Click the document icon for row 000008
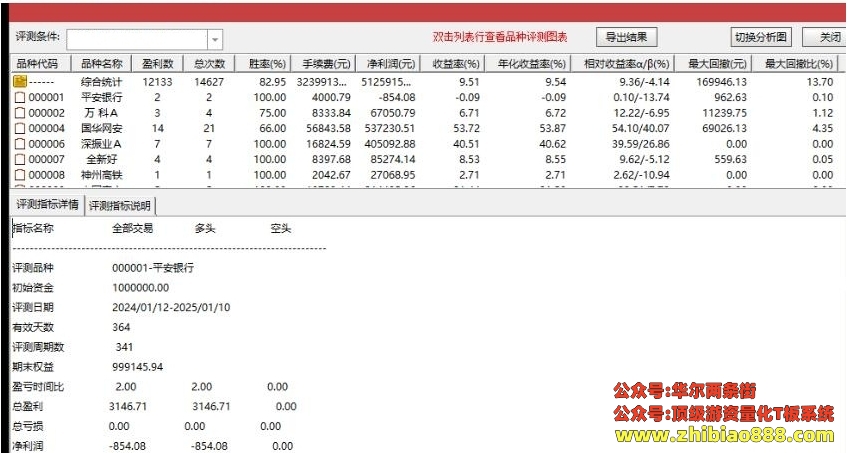The height and width of the screenshot is (453, 850). pyautogui.click(x=20, y=175)
